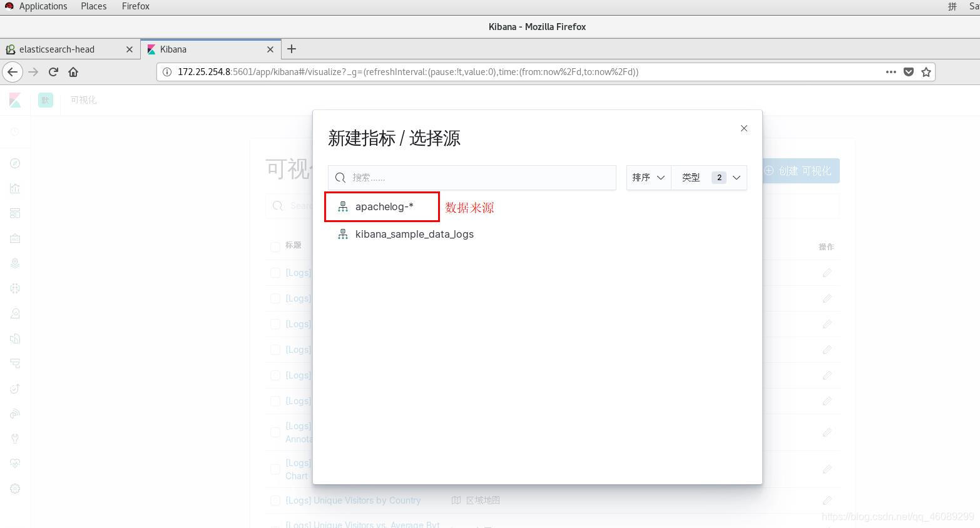Show site information icon in the URL bar

click(167, 72)
